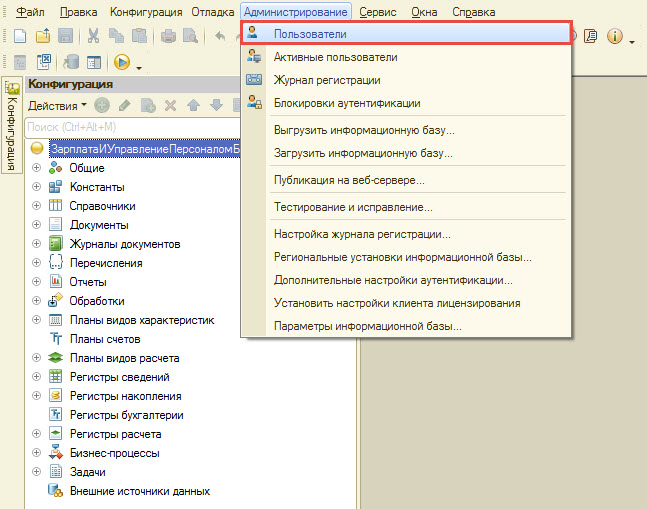Choose Выгрузить информационную базу menu item
This screenshot has width=647, height=509.
364,130
